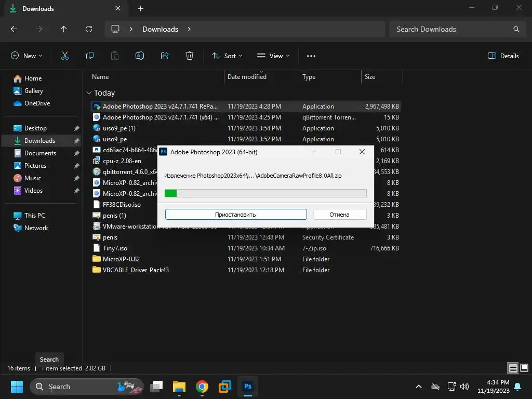
Task: Click the This PC monitor icon in address bar
Action: click(x=115, y=29)
